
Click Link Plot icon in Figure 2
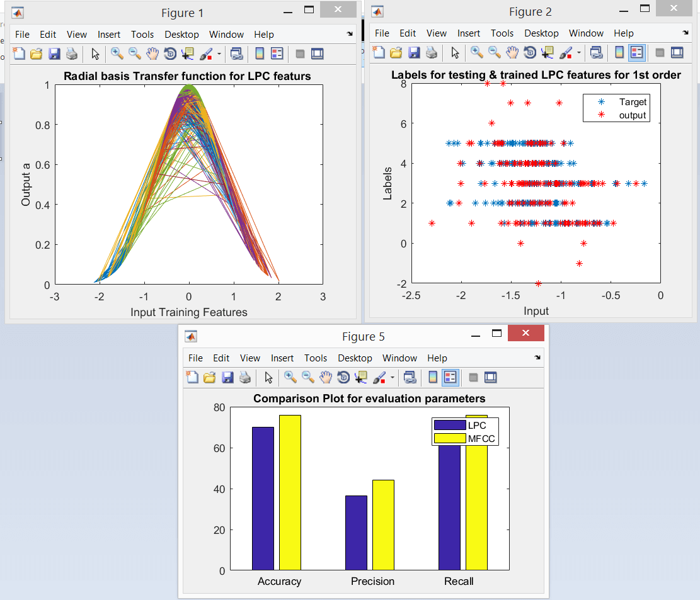point(596,53)
